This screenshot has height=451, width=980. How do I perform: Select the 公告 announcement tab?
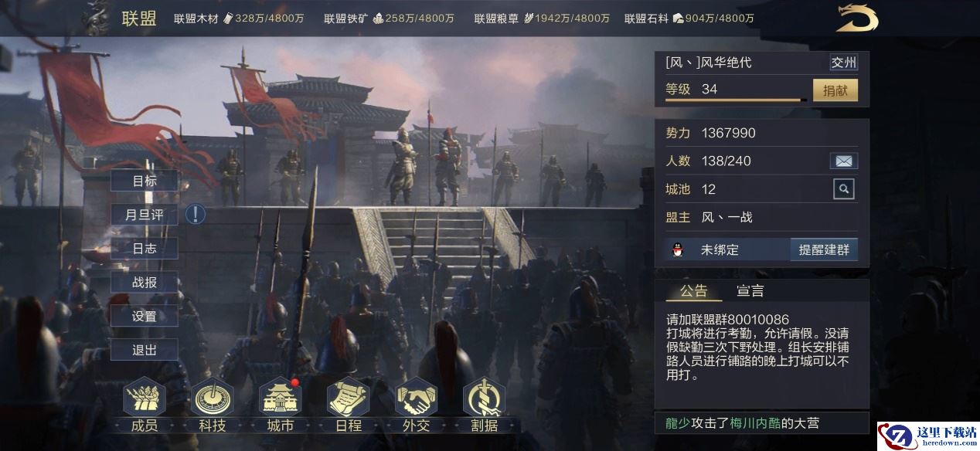(x=693, y=291)
